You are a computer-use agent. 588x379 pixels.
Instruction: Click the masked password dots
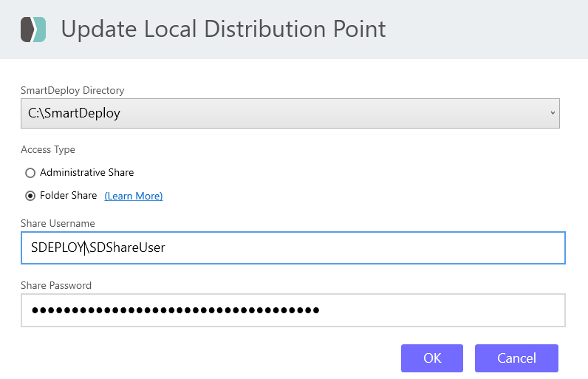[175, 310]
